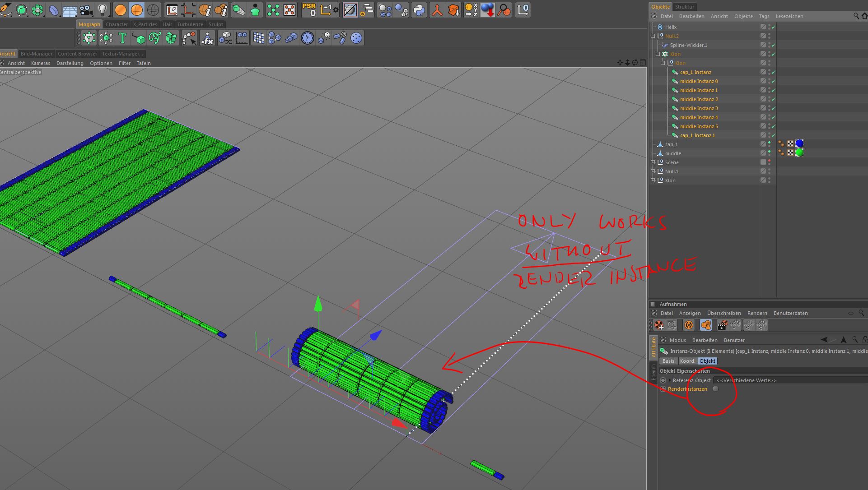Open the Koord. attribute tab
Viewport: 868px width, 490px height.
(x=687, y=361)
